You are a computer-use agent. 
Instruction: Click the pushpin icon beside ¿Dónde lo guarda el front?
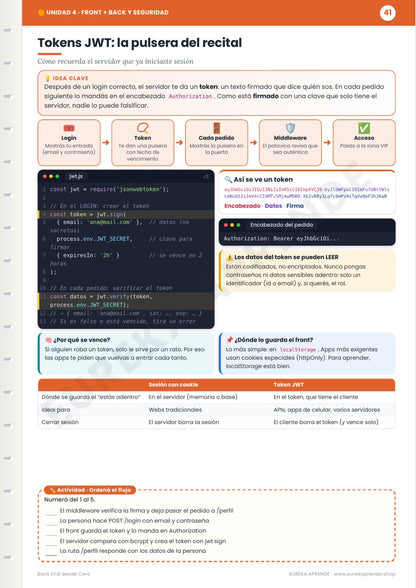(x=229, y=340)
